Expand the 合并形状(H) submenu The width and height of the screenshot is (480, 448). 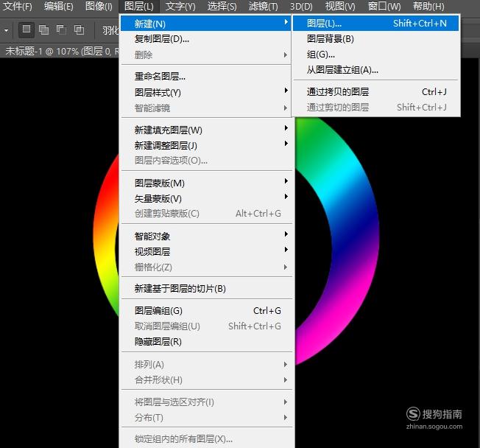point(205,380)
